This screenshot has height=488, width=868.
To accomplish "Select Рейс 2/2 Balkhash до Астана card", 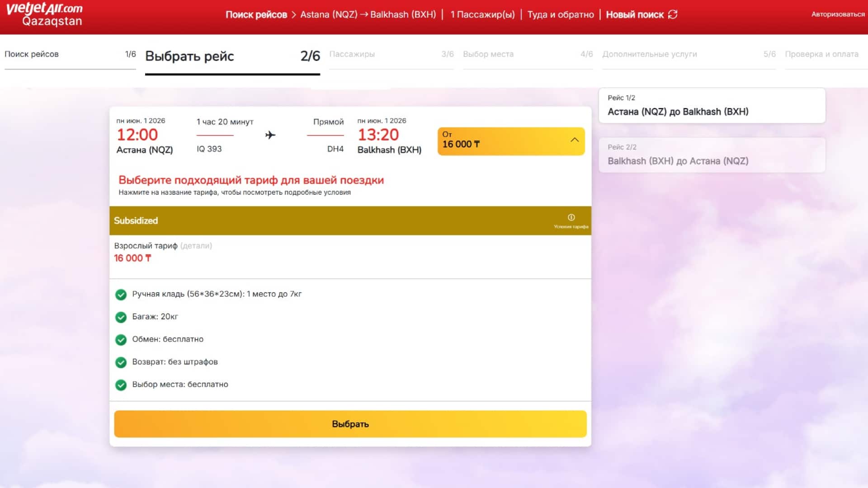I will (712, 155).
